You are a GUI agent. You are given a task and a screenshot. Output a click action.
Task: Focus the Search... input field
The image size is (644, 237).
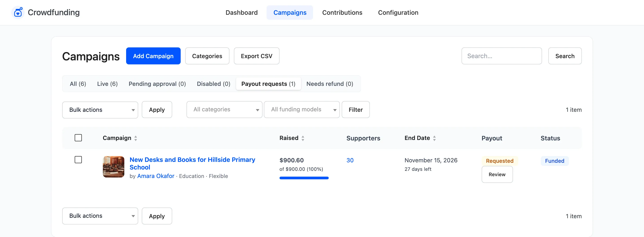click(502, 56)
